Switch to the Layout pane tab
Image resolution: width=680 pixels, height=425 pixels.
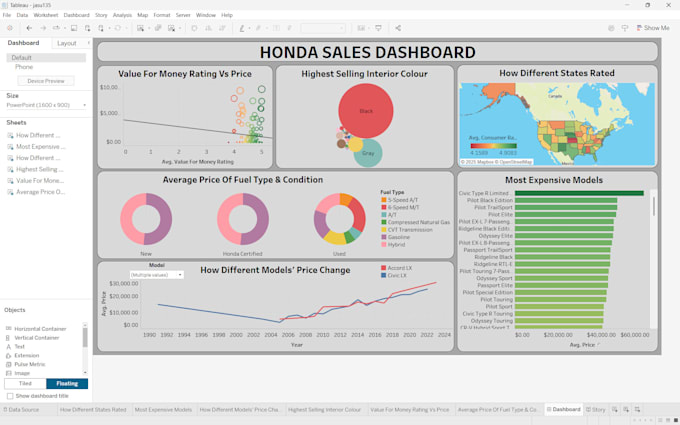67,43
